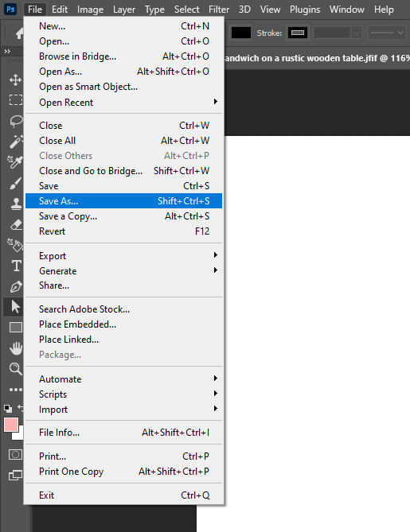The image size is (410, 532).
Task: Open the Help menu
Action: point(384,10)
